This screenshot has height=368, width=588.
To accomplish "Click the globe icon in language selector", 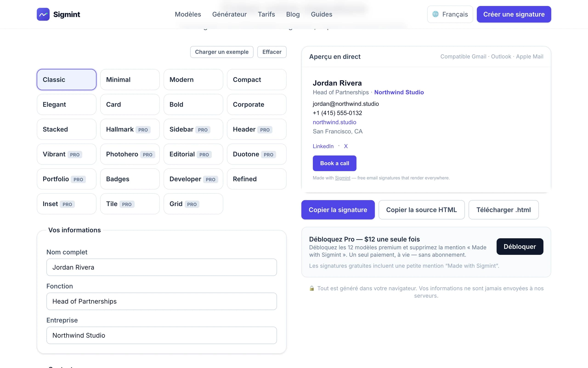I will [435, 14].
